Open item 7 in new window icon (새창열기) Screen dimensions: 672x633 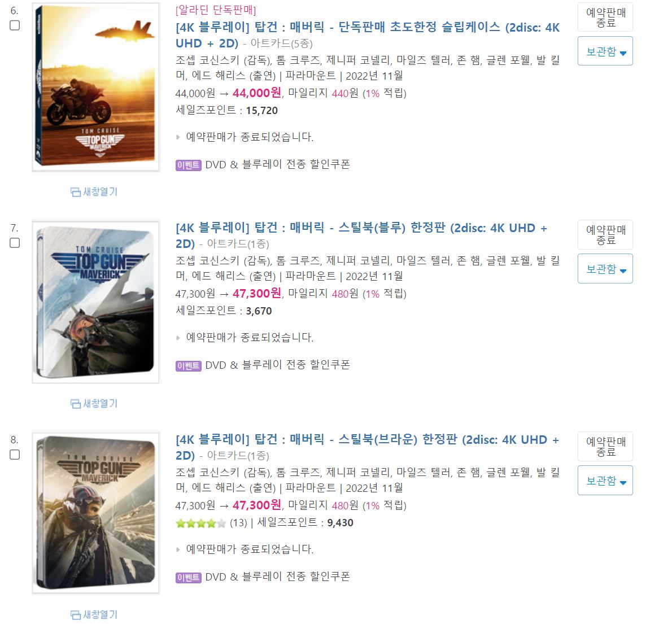tap(94, 403)
